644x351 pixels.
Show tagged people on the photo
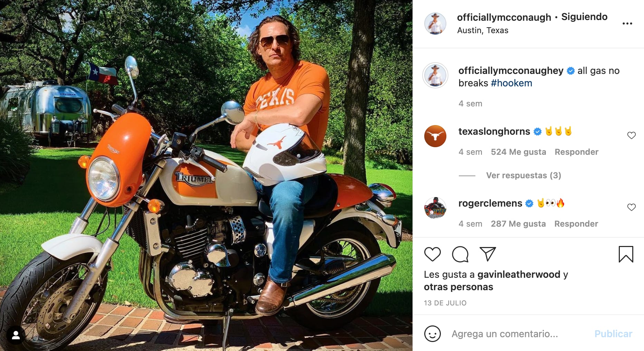coord(16,335)
